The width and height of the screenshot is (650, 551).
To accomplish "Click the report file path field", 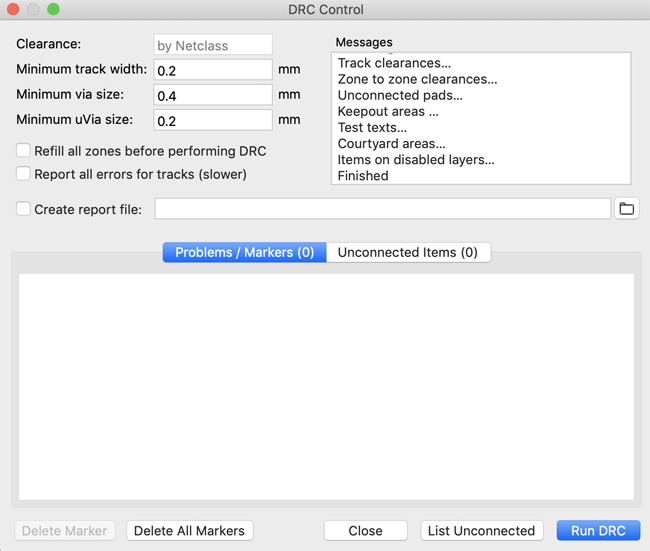I will 383,209.
